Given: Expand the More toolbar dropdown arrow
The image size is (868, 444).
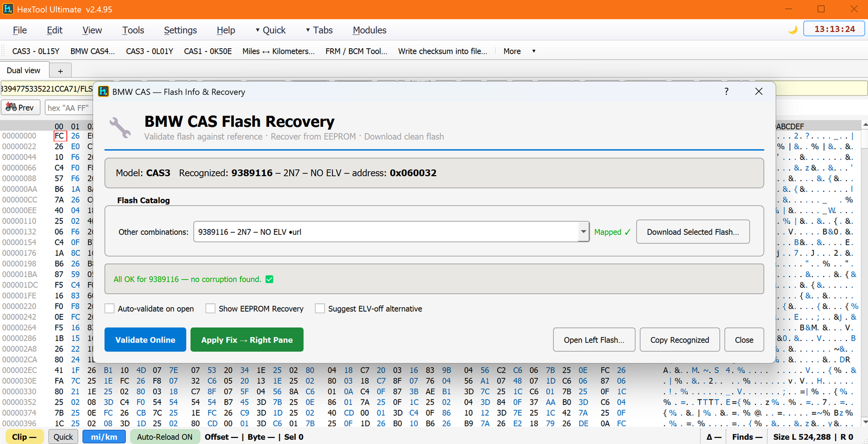Looking at the screenshot, I should [x=534, y=51].
